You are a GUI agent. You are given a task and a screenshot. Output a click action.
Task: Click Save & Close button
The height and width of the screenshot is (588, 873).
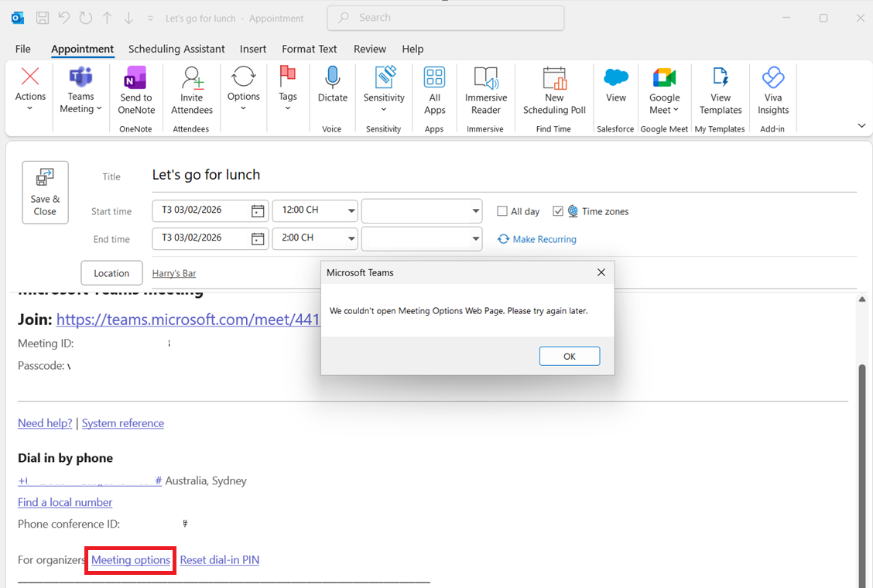[45, 192]
